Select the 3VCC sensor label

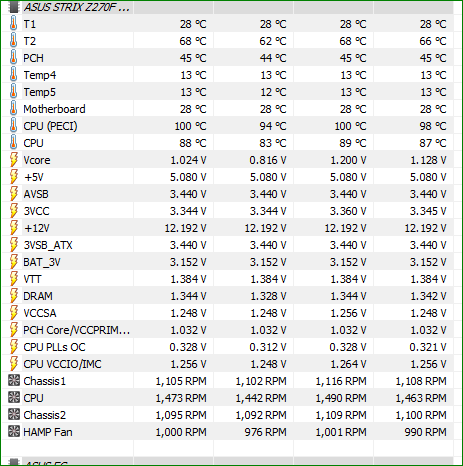click(36, 211)
